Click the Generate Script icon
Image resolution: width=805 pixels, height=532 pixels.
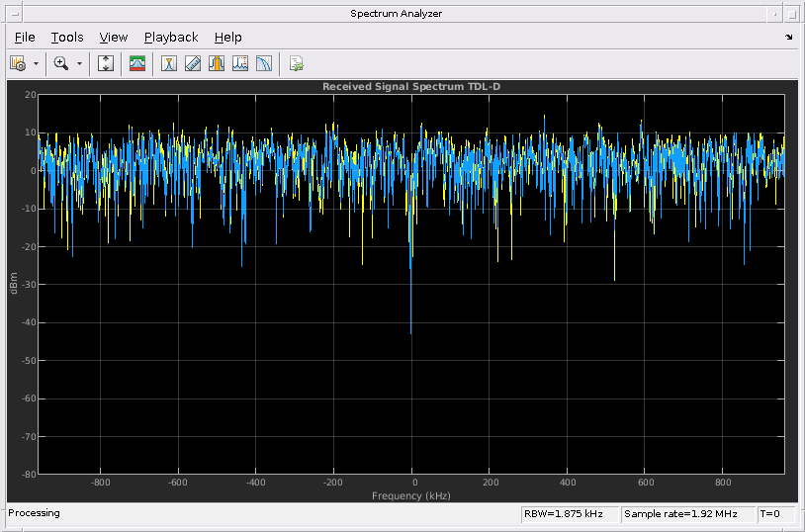[296, 63]
